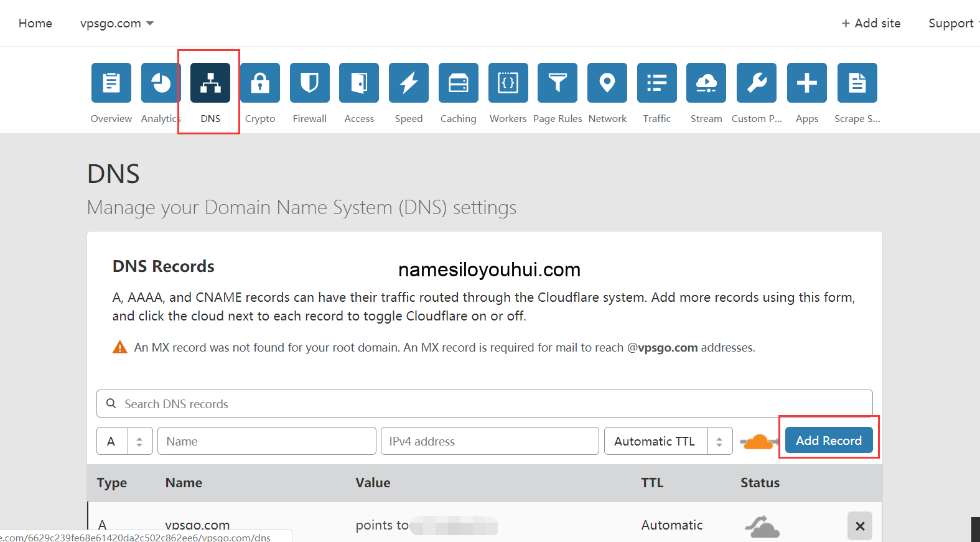Click the Type column header

[112, 483]
